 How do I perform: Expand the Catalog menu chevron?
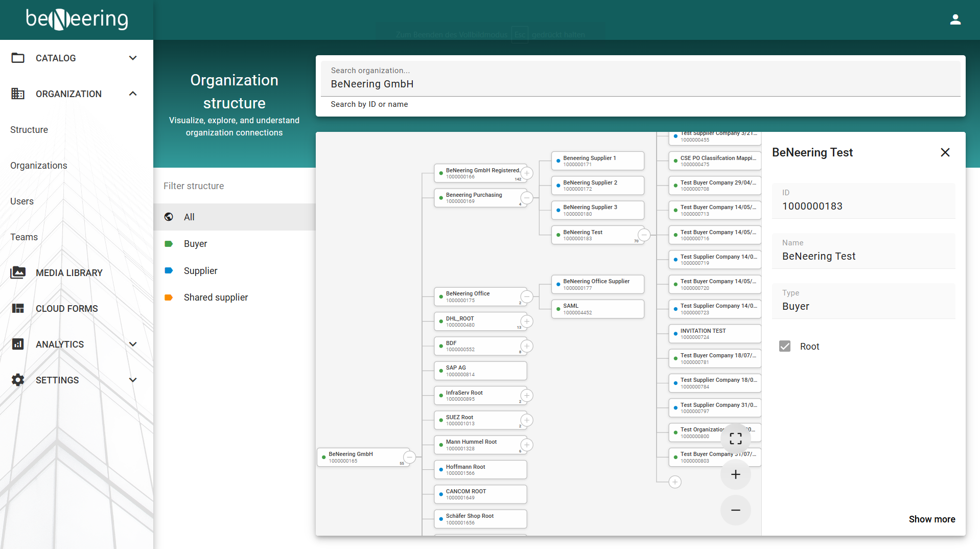point(133,58)
